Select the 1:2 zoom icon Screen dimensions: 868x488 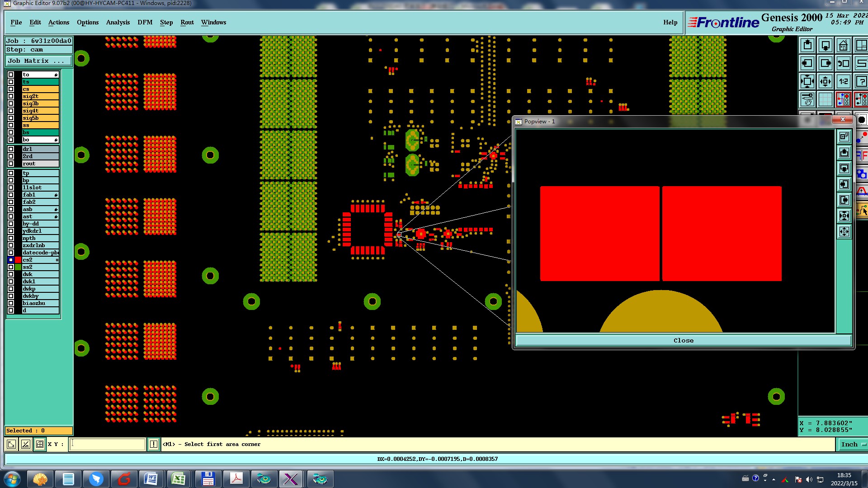[844, 82]
